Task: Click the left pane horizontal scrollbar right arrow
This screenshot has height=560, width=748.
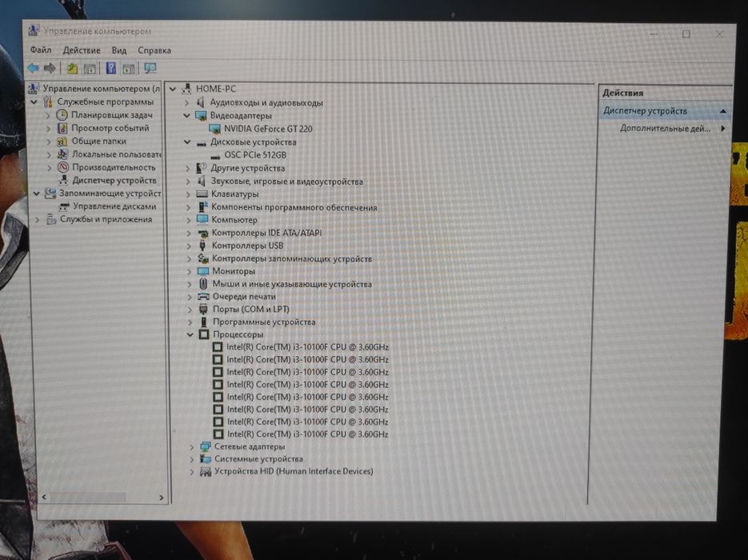Action: pos(162,498)
